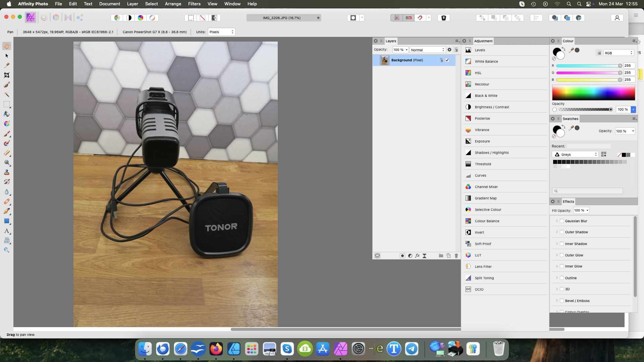This screenshot has height=362, width=644.
Task: Enable Outline effect checkbox
Action: [x=562, y=278]
